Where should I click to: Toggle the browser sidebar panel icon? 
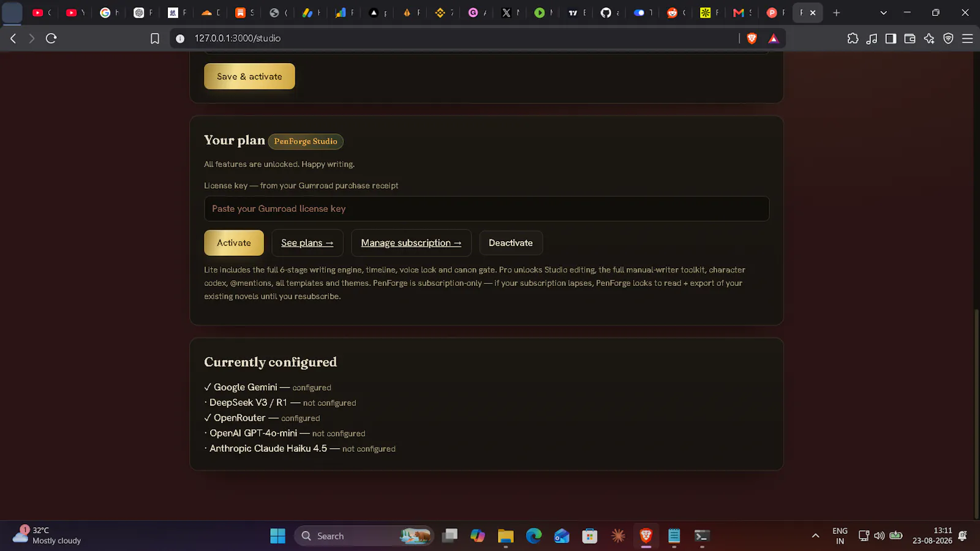891,39
